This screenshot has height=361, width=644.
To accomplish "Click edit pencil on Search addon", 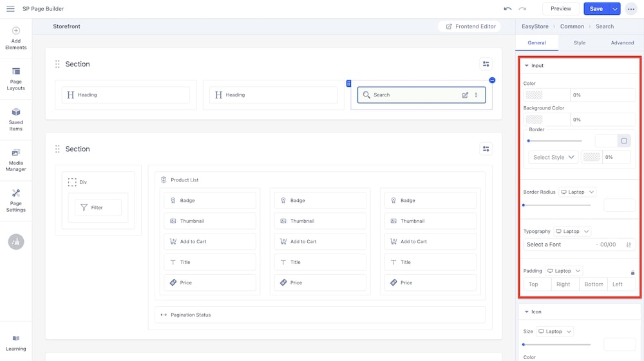I will (465, 95).
